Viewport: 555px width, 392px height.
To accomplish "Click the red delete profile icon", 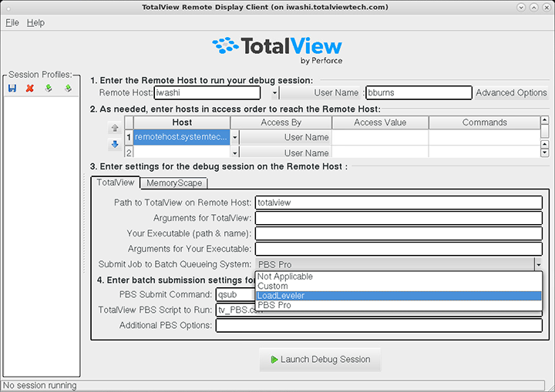I will click(x=30, y=89).
